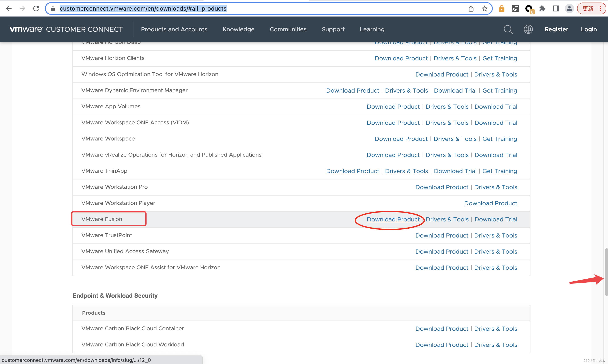Click Download Trial for VMware Fusion
The height and width of the screenshot is (364, 608).
point(496,220)
